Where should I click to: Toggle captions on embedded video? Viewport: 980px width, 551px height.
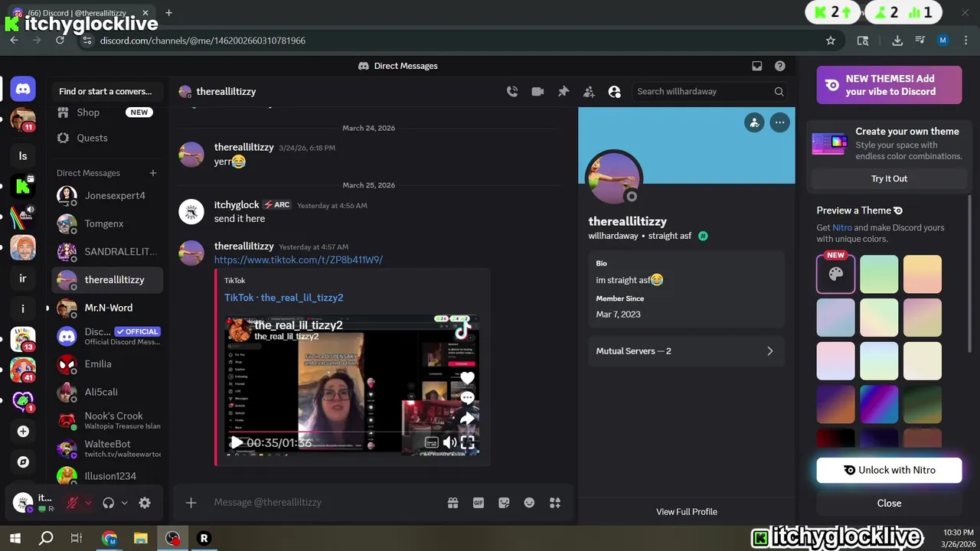431,442
